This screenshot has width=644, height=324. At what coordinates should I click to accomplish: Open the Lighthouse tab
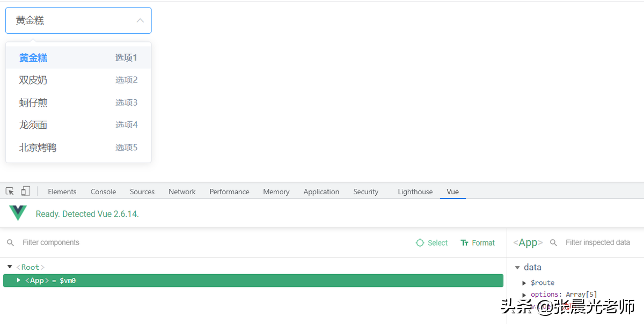[415, 192]
